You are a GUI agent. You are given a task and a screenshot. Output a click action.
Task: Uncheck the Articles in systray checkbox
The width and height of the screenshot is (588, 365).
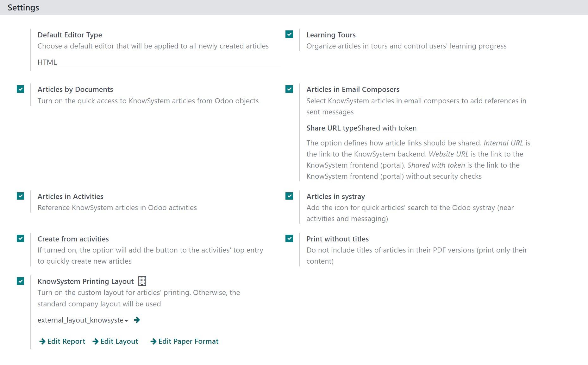tap(289, 196)
